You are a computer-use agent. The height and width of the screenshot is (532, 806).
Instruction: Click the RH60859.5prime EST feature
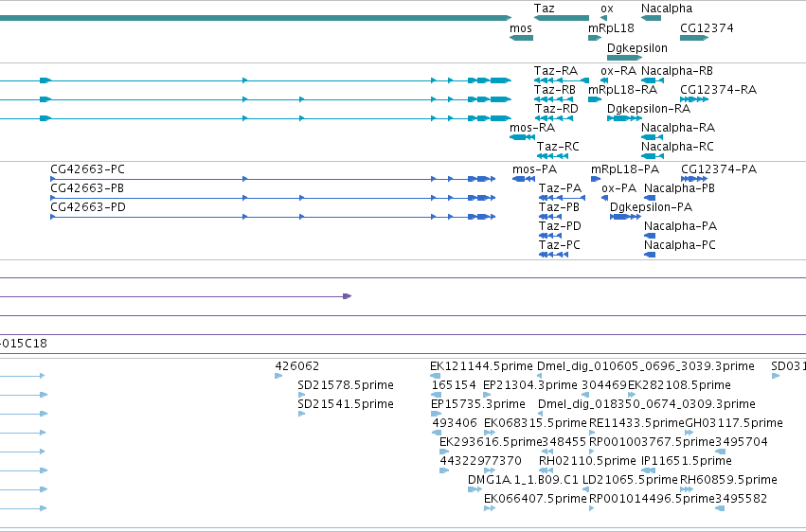(687, 489)
